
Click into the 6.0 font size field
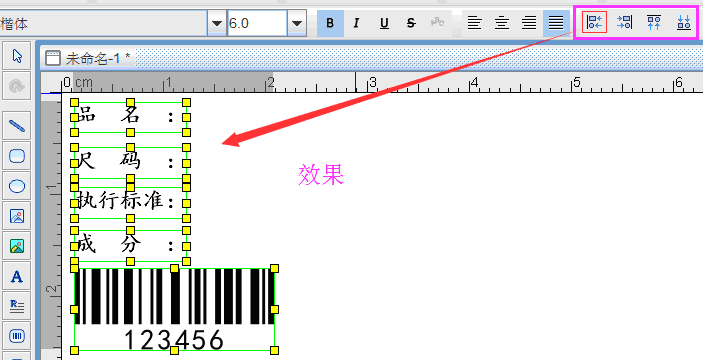[257, 23]
